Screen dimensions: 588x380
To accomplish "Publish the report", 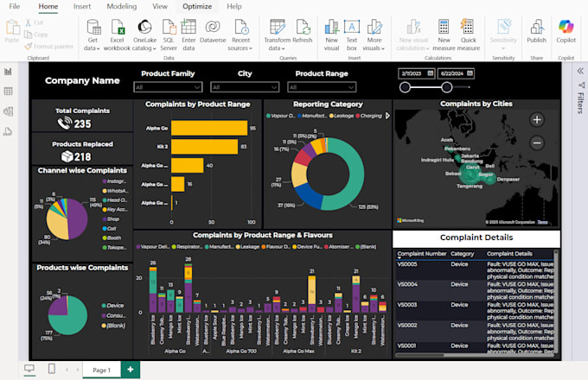I will click(536, 31).
